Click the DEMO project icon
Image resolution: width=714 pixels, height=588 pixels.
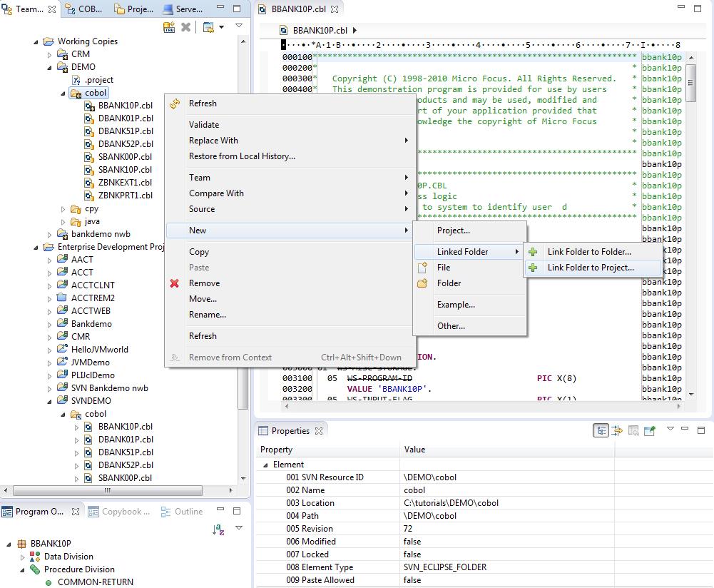[62, 67]
